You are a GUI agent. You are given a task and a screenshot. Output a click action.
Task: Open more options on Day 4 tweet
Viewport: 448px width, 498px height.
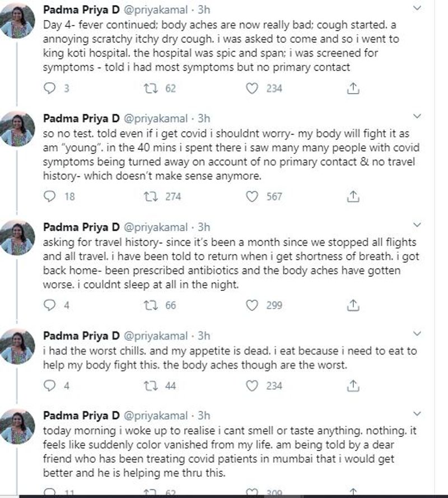click(x=417, y=8)
